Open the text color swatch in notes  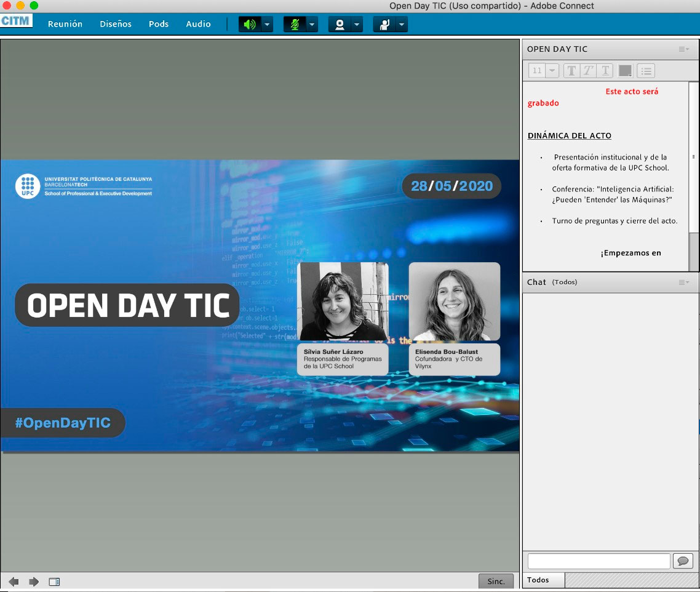(626, 71)
